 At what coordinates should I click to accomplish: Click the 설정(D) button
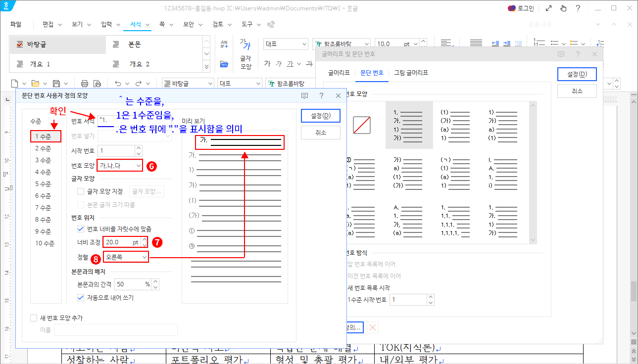320,116
